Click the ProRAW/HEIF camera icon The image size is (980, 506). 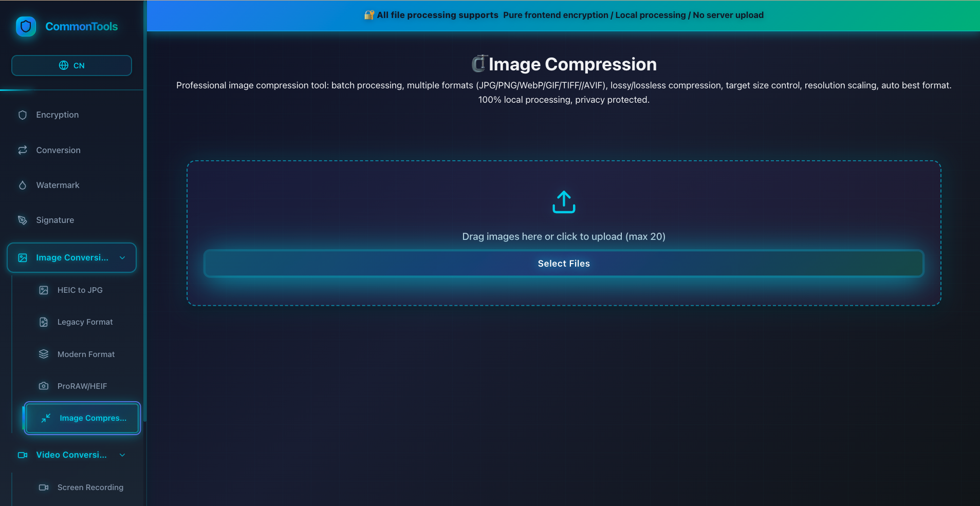point(44,386)
